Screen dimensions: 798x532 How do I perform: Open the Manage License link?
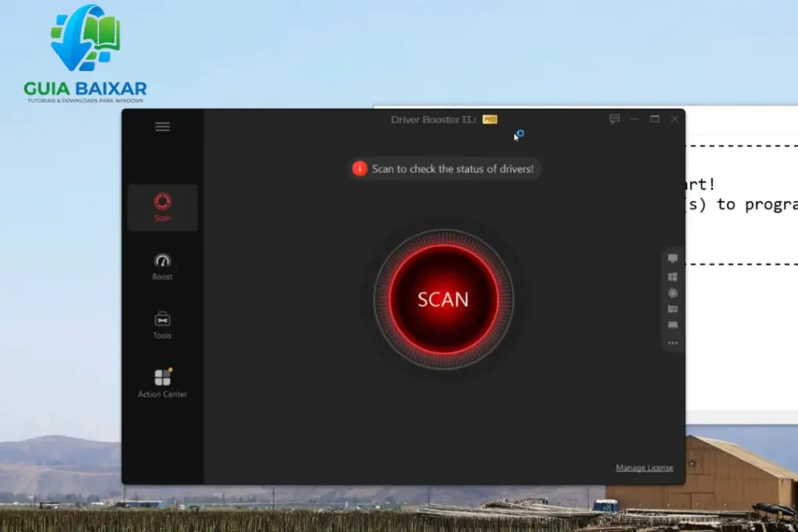[644, 467]
